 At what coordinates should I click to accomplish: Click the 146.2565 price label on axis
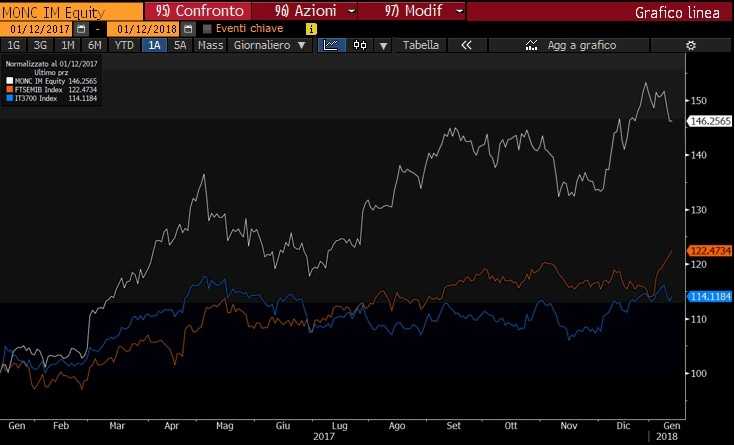(710, 121)
